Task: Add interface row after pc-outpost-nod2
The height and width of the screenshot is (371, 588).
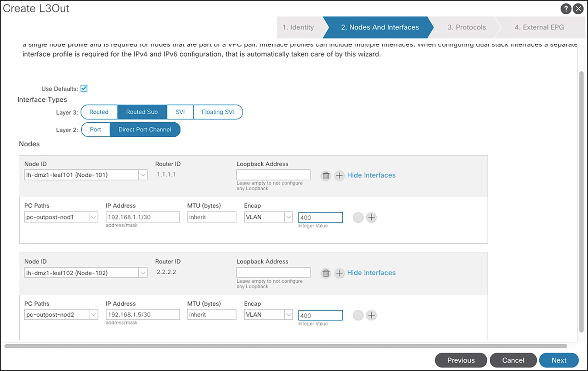Action: (371, 315)
